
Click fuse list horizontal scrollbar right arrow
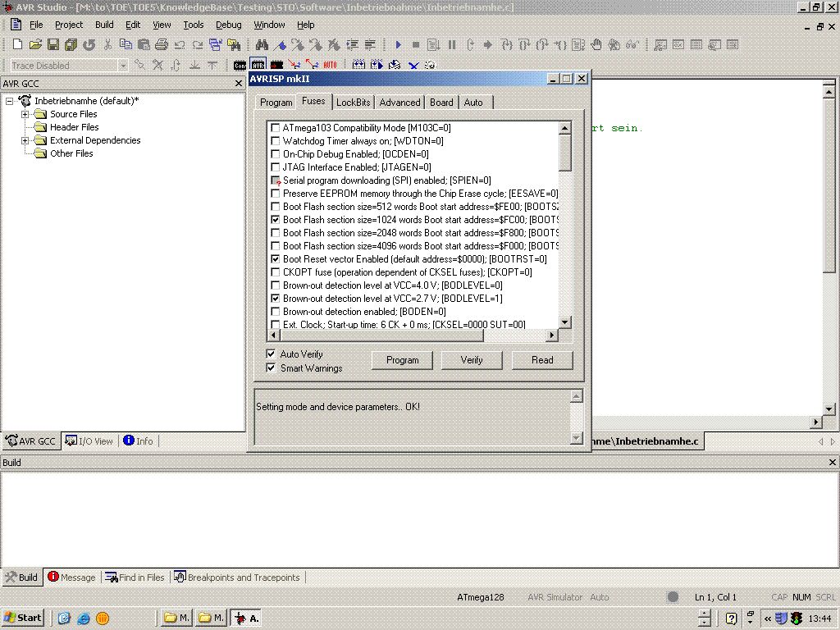point(552,336)
